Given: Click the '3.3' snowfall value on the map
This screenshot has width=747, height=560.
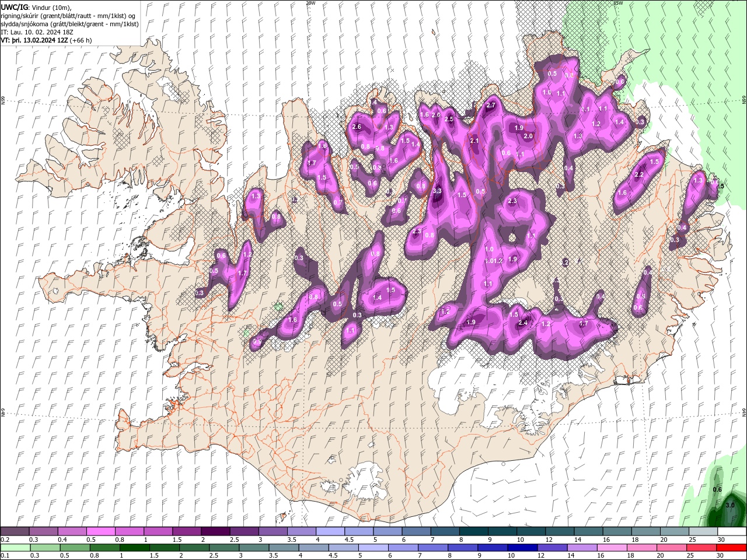Looking at the screenshot, I should (438, 191).
